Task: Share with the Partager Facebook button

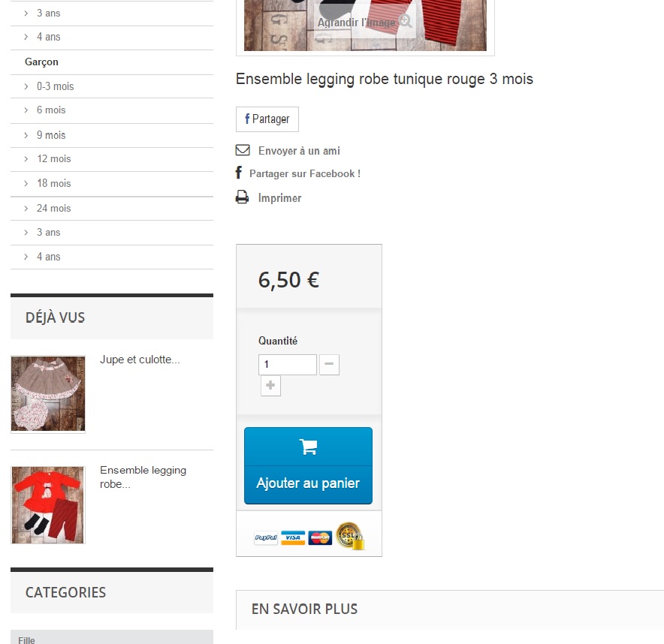Action: tap(267, 119)
